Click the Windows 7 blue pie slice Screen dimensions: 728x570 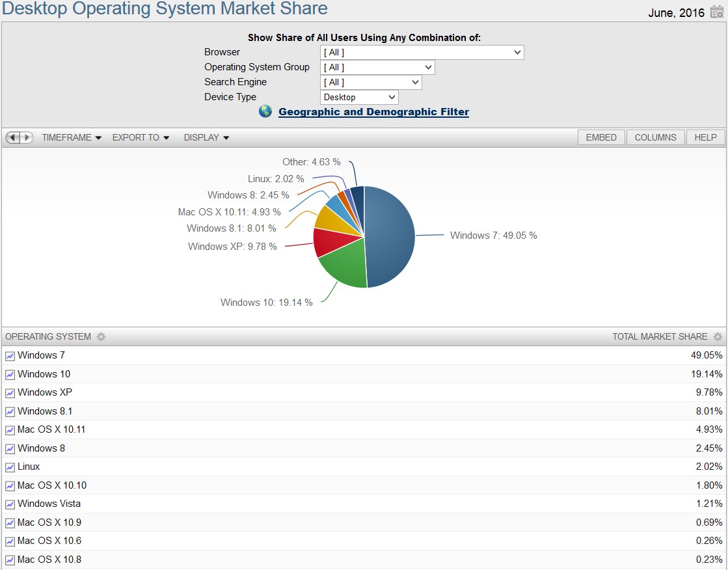point(390,236)
